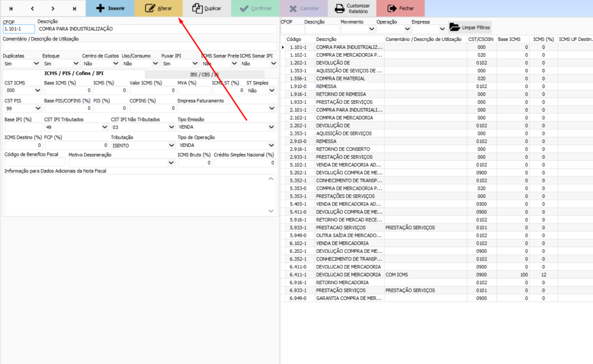Go to the first record navigation arrow

coord(10,9)
